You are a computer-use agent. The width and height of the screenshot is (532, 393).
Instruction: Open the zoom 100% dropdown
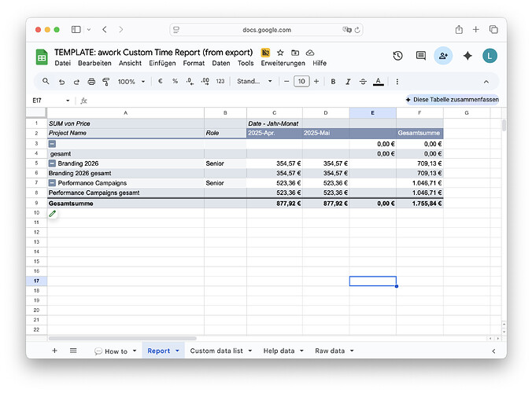[131, 82]
